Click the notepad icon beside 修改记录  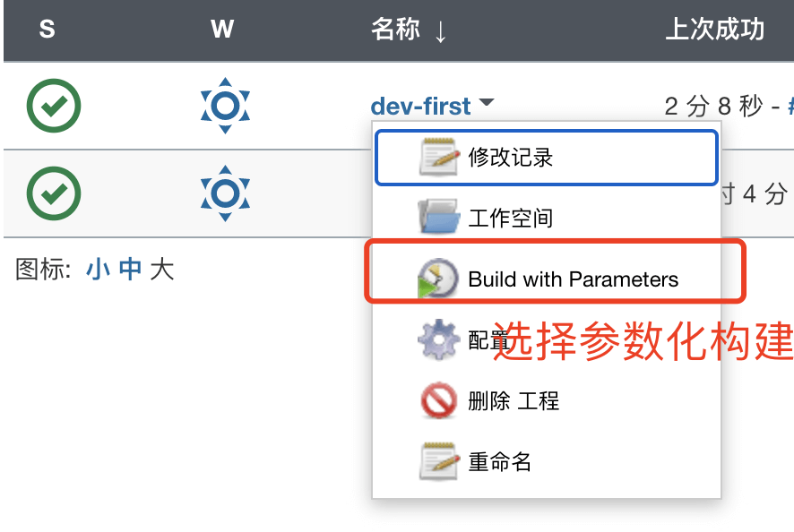pos(439,158)
